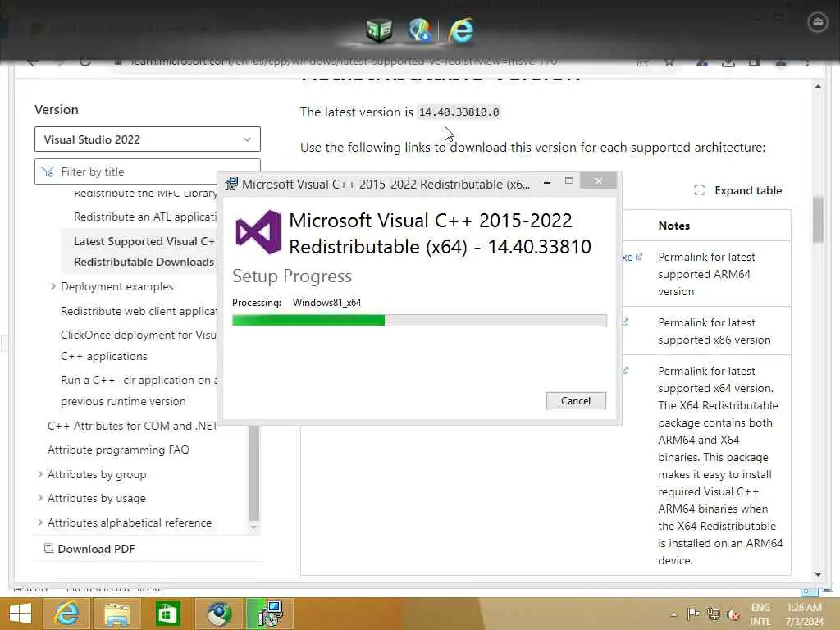840x630 pixels.
Task: Click 'Permalink for latest supported x86 version'
Action: pos(714,331)
